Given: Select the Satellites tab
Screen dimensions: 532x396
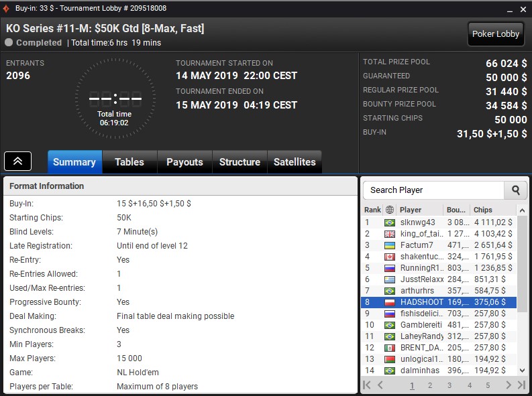Looking at the screenshot, I should pyautogui.click(x=295, y=162).
